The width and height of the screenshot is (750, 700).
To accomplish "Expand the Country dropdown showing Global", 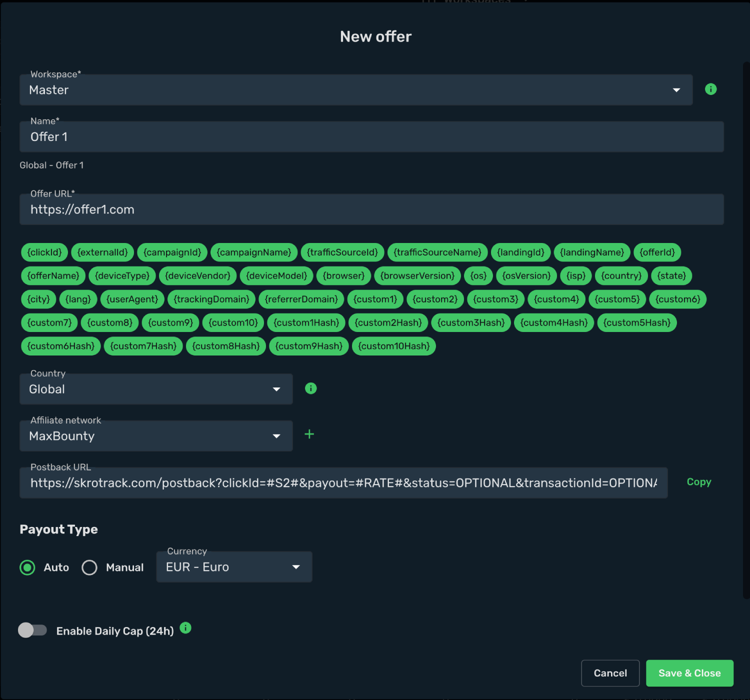I will pos(156,389).
